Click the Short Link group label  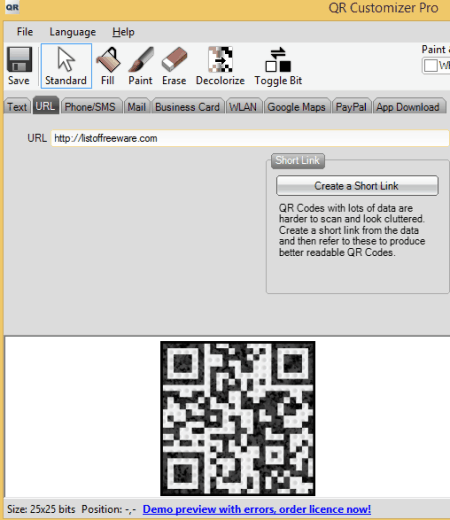(298, 160)
